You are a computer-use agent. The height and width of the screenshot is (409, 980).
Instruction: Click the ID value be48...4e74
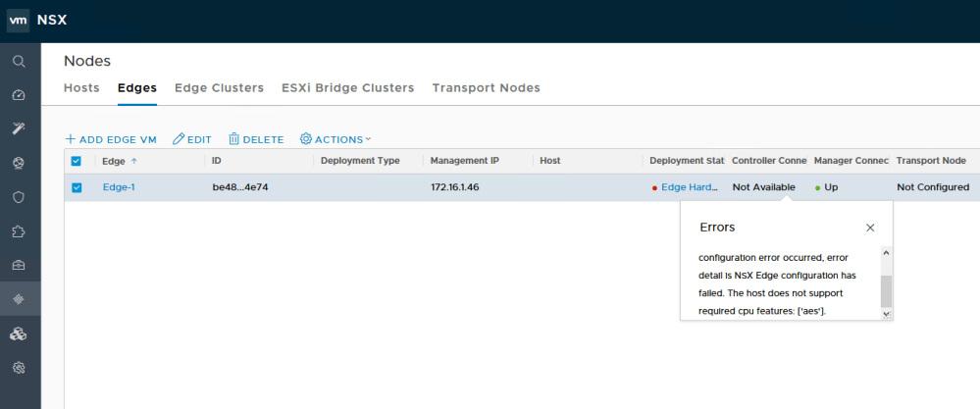coord(240,187)
